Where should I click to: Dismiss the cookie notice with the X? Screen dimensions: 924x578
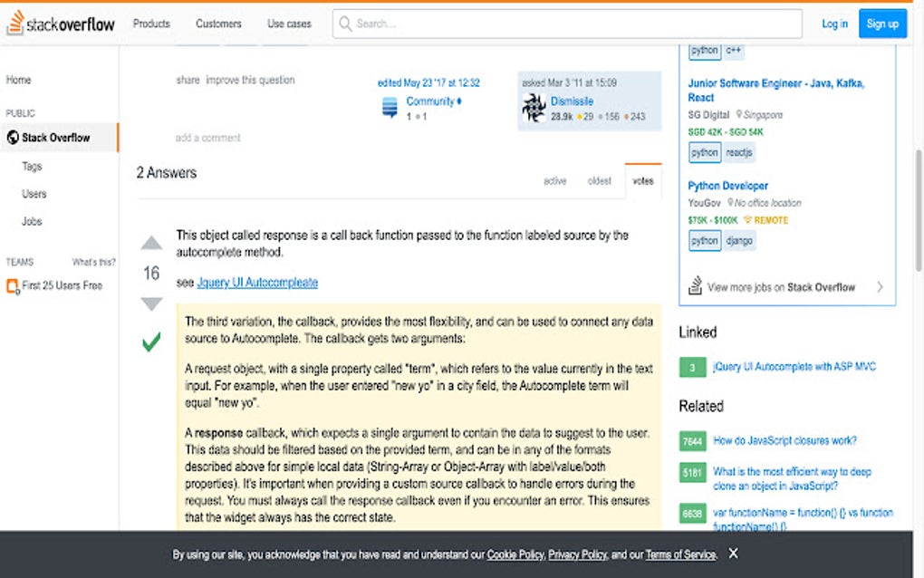733,553
